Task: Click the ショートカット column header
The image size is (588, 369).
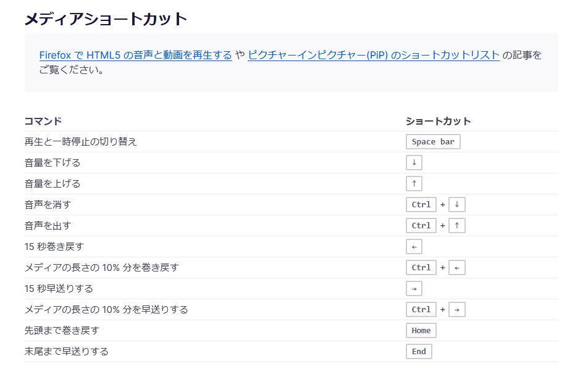Action: [438, 121]
